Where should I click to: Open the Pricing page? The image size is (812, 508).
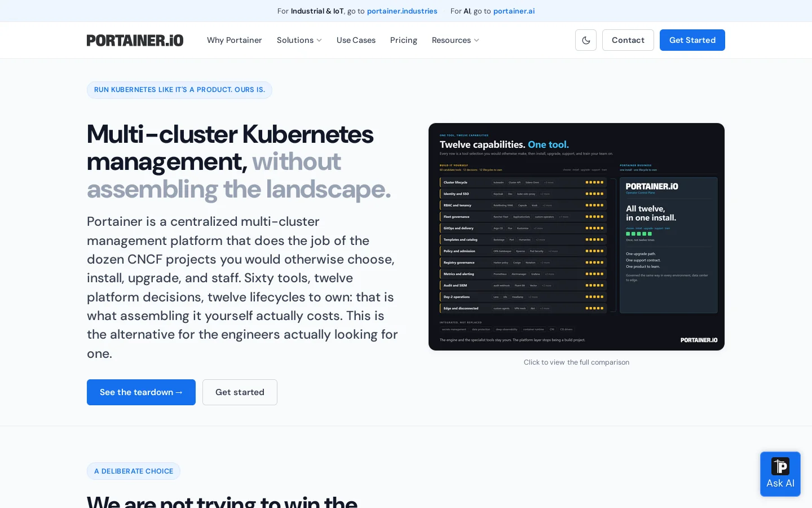[404, 40]
